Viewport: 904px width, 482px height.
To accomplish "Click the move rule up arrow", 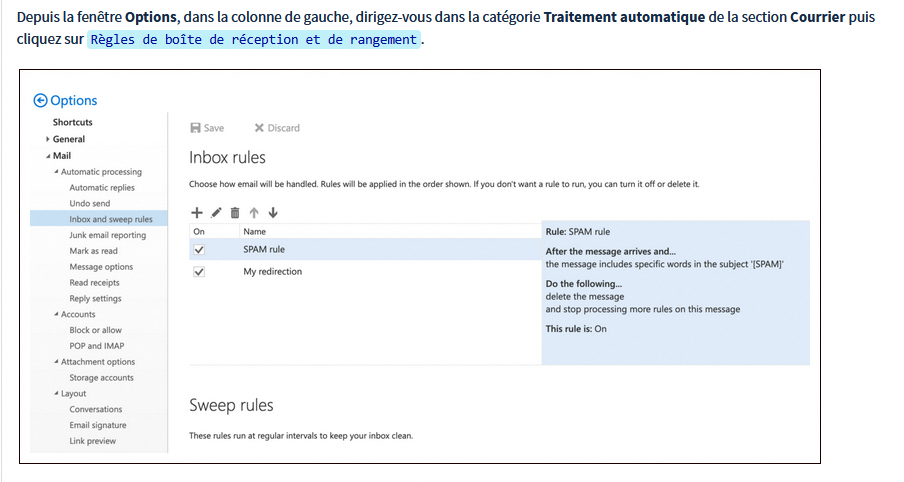I will click(x=254, y=212).
